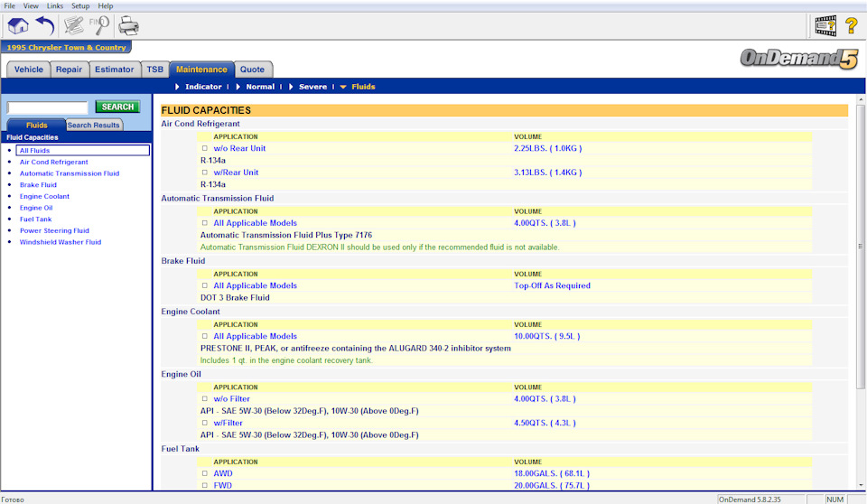Screen dimensions: 867x504
Task: Check the w/o Rear Unit checkbox
Action: click(205, 148)
